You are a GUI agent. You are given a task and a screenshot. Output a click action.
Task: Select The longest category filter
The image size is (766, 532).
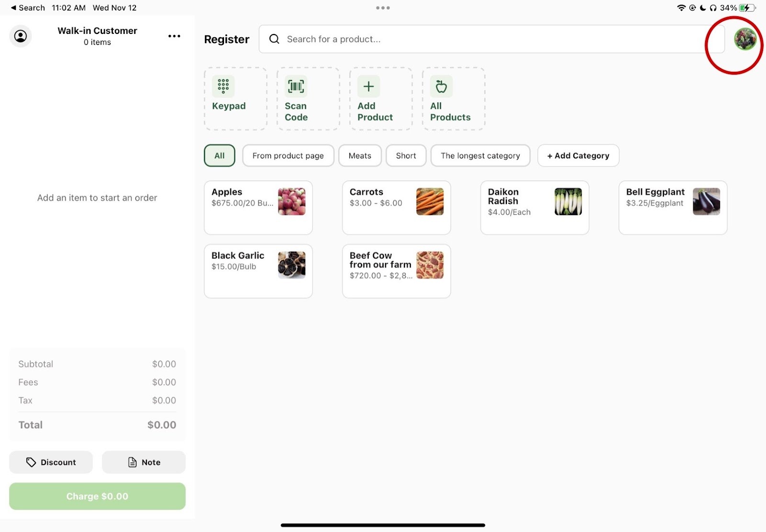click(480, 155)
